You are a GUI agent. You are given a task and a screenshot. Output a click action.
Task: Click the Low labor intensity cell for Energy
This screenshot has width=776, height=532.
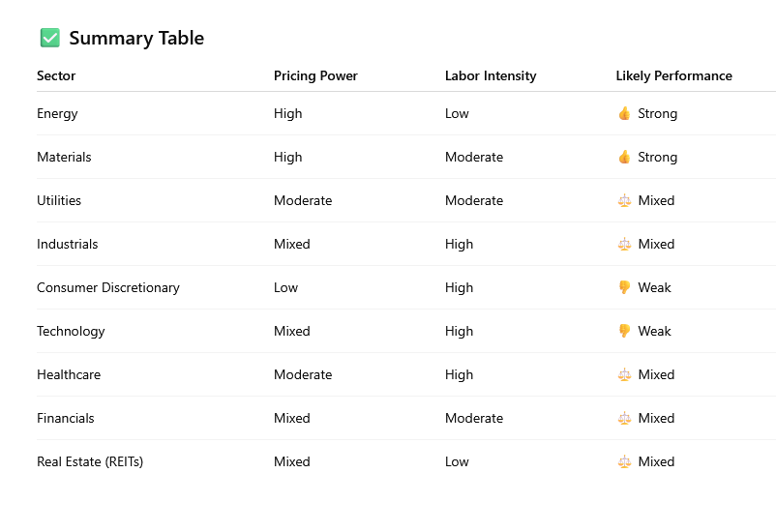(x=457, y=113)
